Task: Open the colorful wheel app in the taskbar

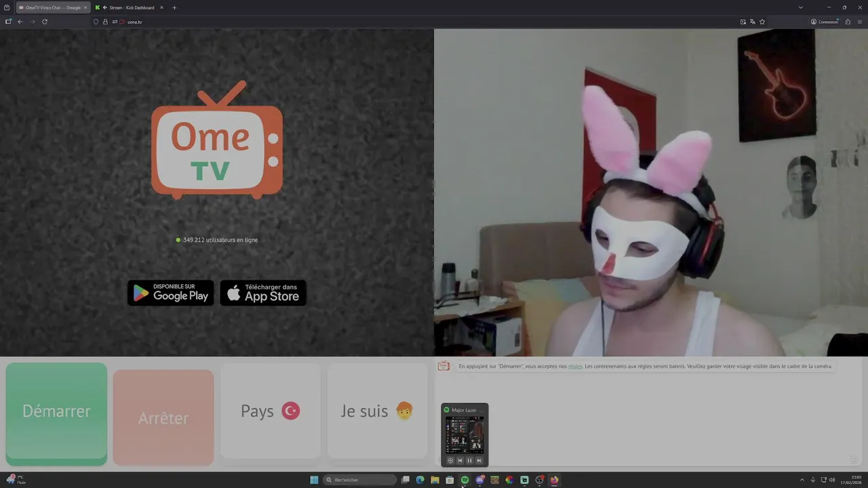Action: (x=509, y=480)
